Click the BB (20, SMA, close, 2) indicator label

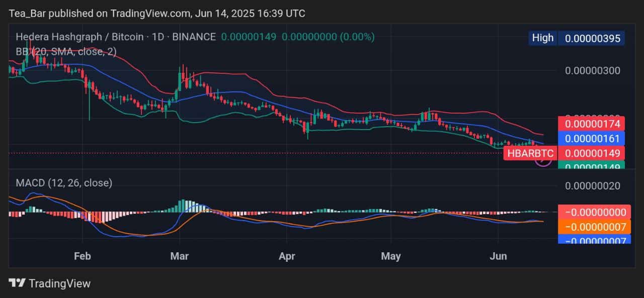65,51
